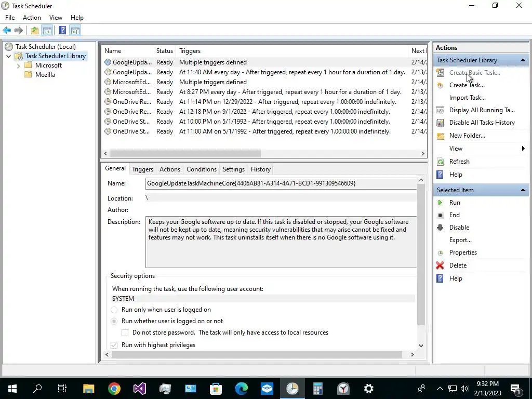
Task: Toggle the Show/Hide Action Pane toolbar icon
Action: click(75, 31)
